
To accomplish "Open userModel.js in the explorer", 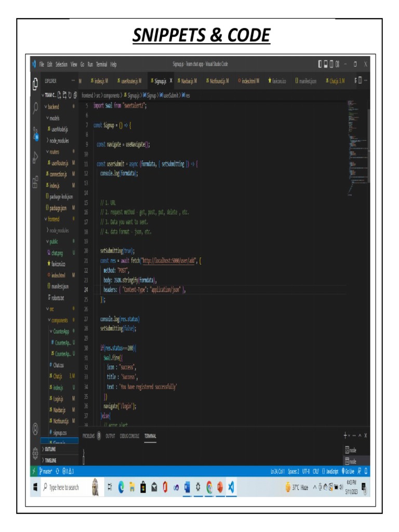I will [60, 129].
